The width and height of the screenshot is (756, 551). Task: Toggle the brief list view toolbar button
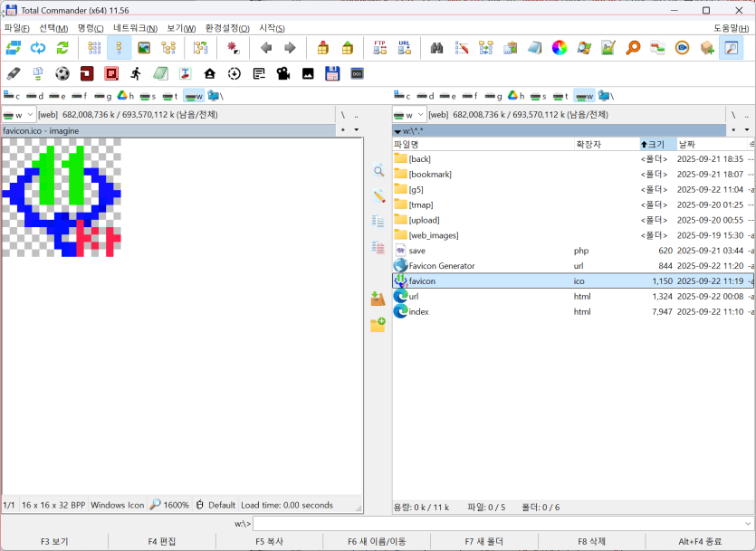point(94,48)
